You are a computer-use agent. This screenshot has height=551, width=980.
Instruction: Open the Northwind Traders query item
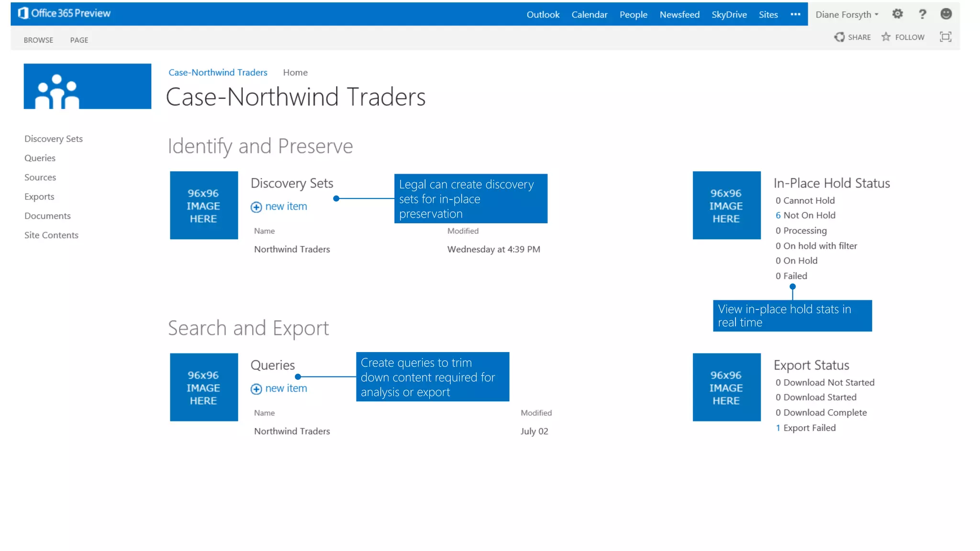click(x=292, y=431)
